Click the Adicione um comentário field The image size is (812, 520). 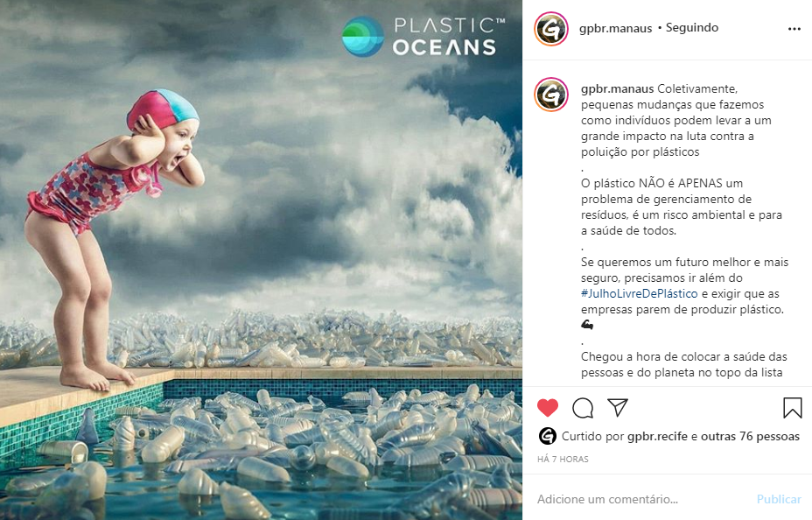tap(642, 499)
